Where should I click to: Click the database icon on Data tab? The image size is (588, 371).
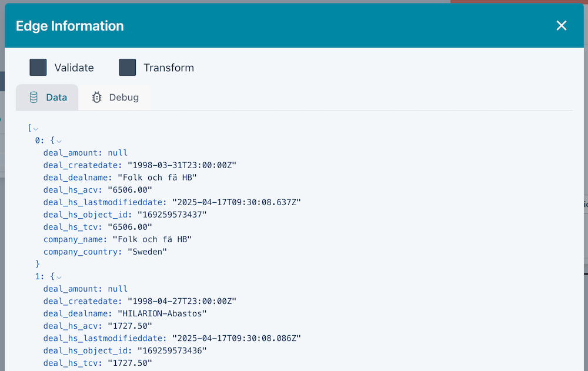pyautogui.click(x=34, y=98)
